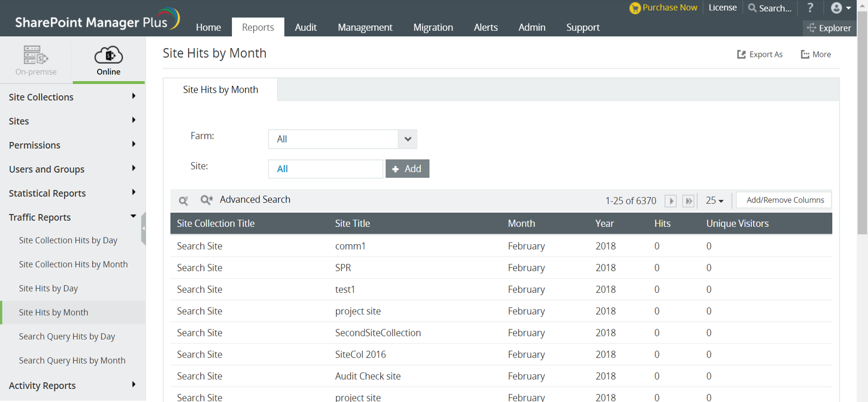Image resolution: width=868 pixels, height=402 pixels.
Task: Open the 25 rows-per-page dropdown
Action: coord(714,200)
